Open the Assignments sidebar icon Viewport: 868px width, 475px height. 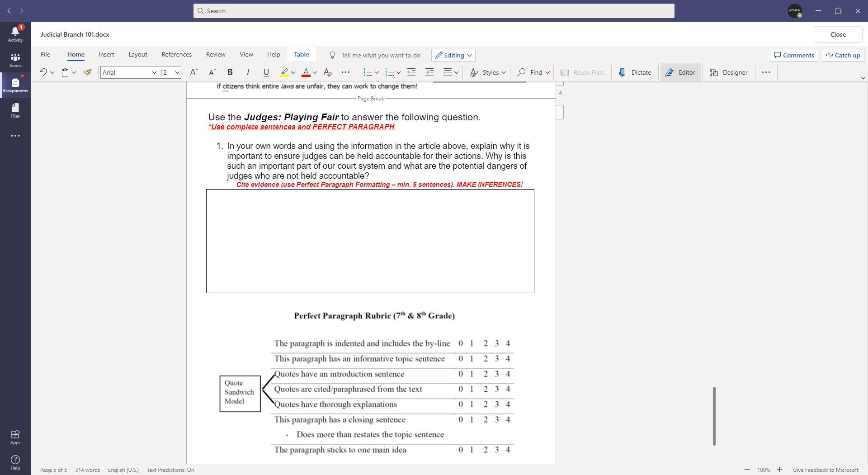(15, 85)
